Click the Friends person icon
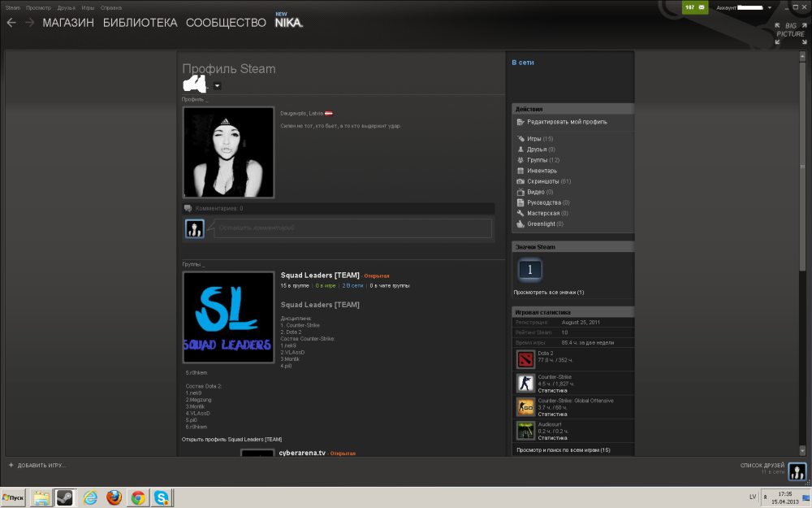812x508 pixels. point(520,150)
